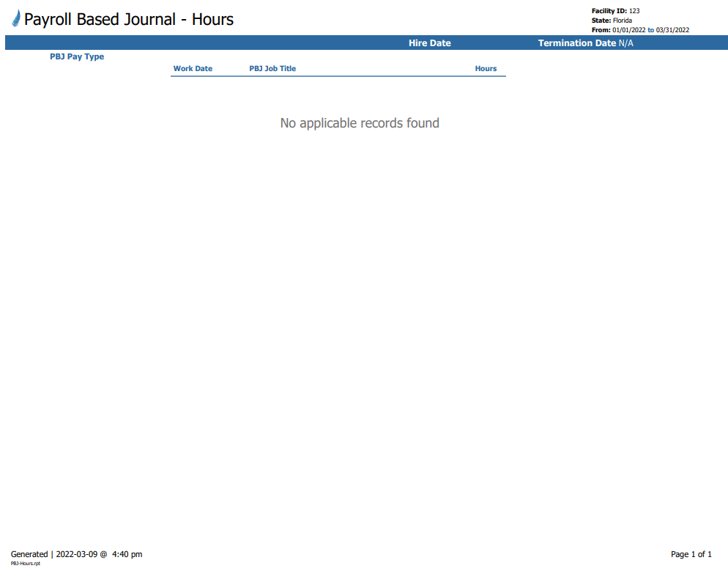Select the N/A termination value

(626, 43)
